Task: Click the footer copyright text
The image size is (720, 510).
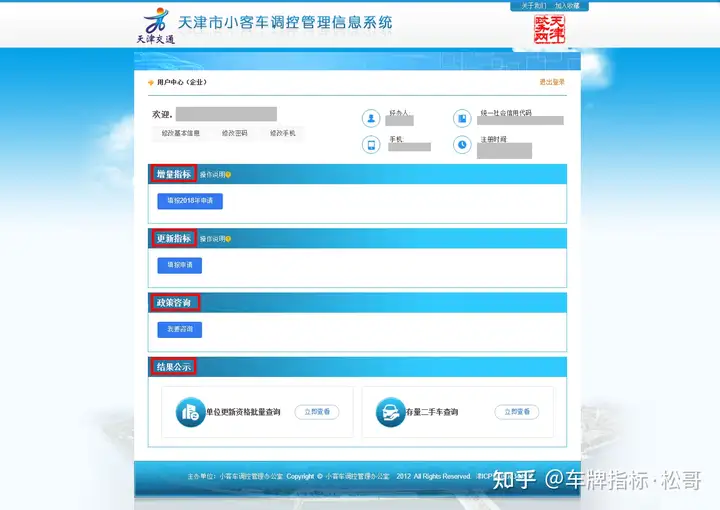Action: [x=340, y=476]
